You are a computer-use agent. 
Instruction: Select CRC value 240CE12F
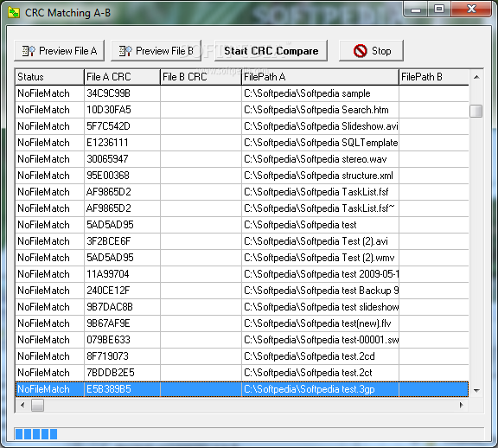[x=108, y=291]
